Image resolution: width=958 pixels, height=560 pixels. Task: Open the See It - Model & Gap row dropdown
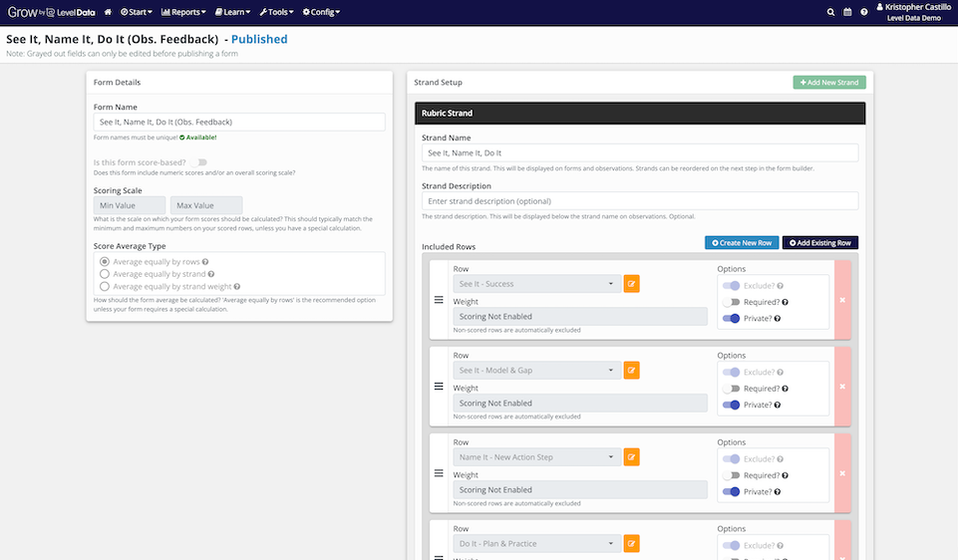tap(537, 370)
